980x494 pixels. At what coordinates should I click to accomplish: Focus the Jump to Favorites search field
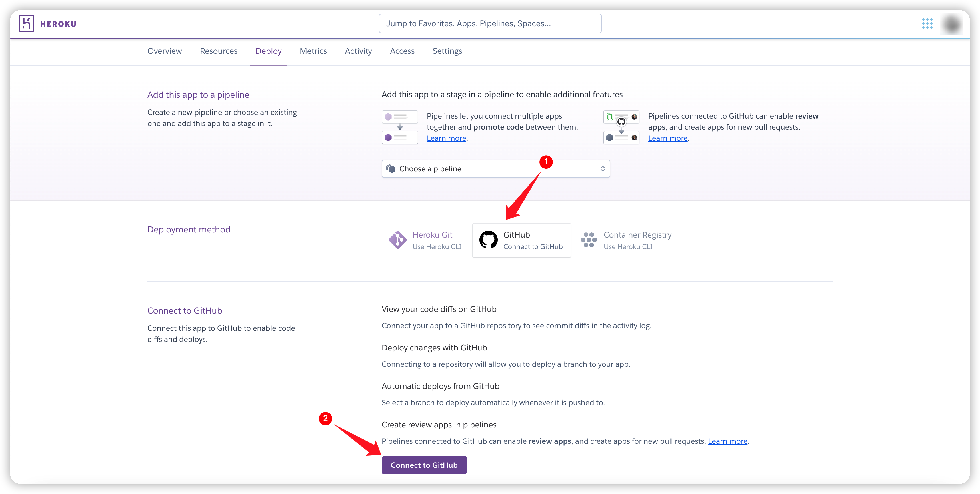click(490, 24)
